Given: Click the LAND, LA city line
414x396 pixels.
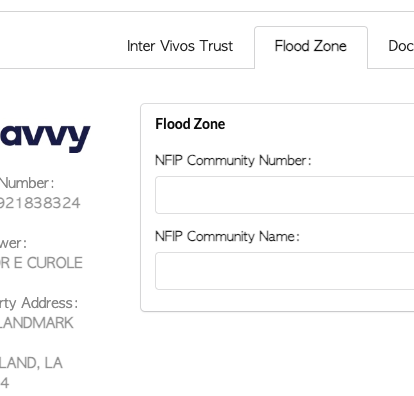Looking at the screenshot, I should (31, 363).
